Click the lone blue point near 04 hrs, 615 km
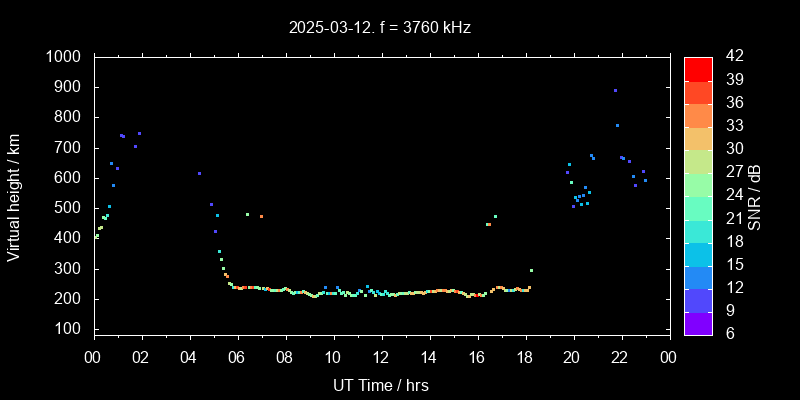Screen dimensions: 800x400 (199, 173)
